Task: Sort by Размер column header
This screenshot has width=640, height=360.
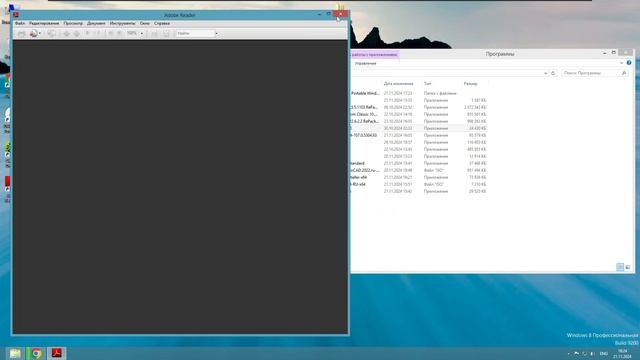Action: [x=470, y=83]
